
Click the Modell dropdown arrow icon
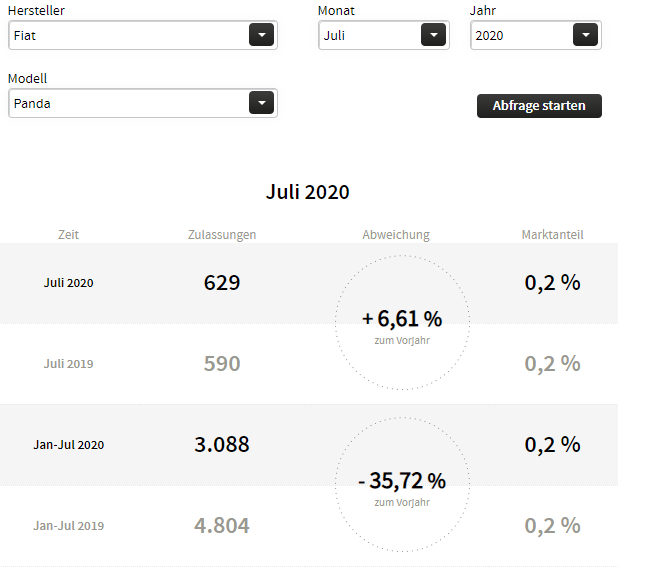pyautogui.click(x=261, y=103)
